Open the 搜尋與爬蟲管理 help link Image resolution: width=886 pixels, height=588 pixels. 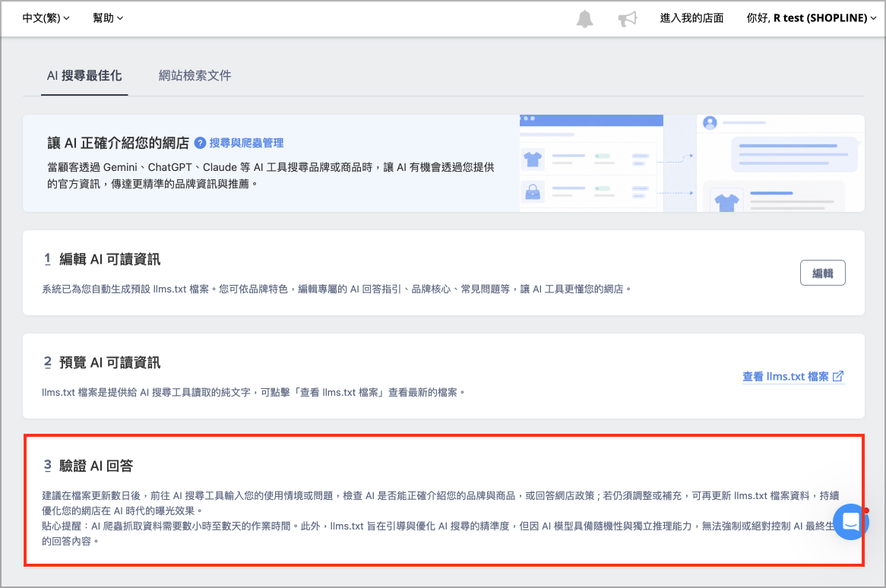click(246, 143)
